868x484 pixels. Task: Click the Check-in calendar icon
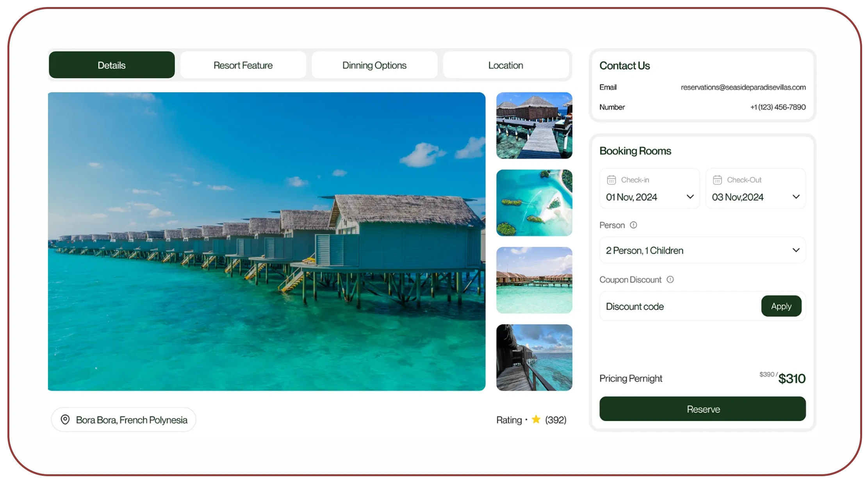click(x=611, y=180)
